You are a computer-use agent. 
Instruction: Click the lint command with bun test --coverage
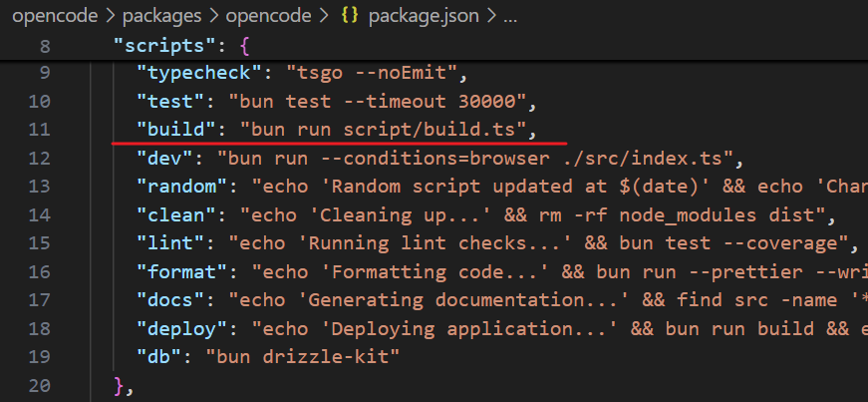[538, 242]
